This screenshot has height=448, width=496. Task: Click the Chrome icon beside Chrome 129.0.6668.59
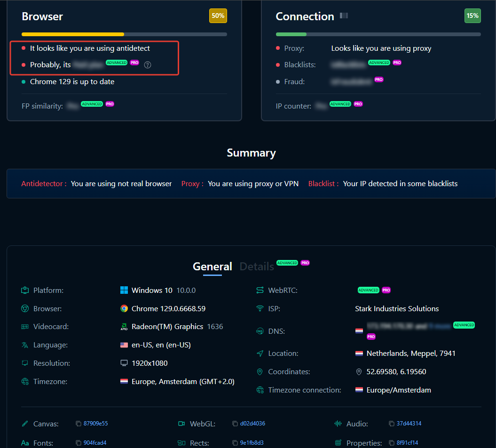124,309
